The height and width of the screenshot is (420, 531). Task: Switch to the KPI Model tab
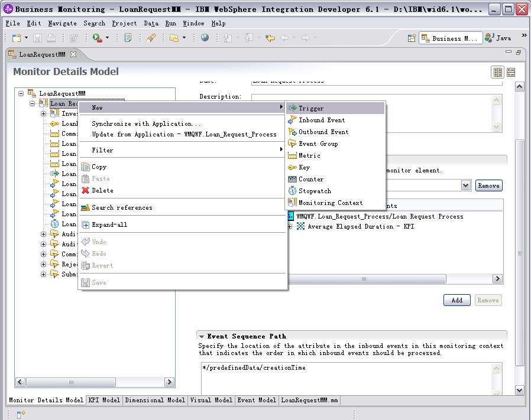(104, 401)
